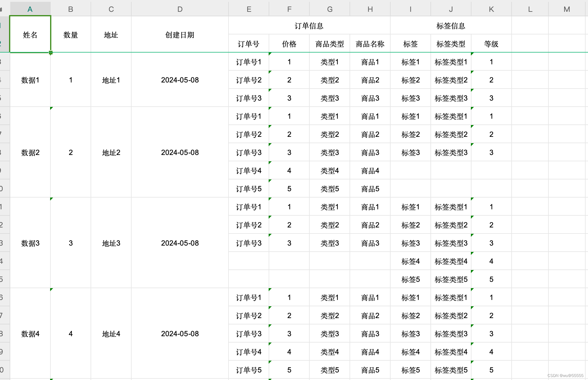Click column header M

567,9
